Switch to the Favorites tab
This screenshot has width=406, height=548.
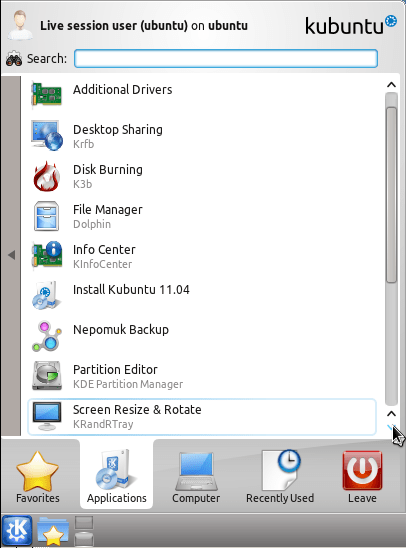coord(38,477)
